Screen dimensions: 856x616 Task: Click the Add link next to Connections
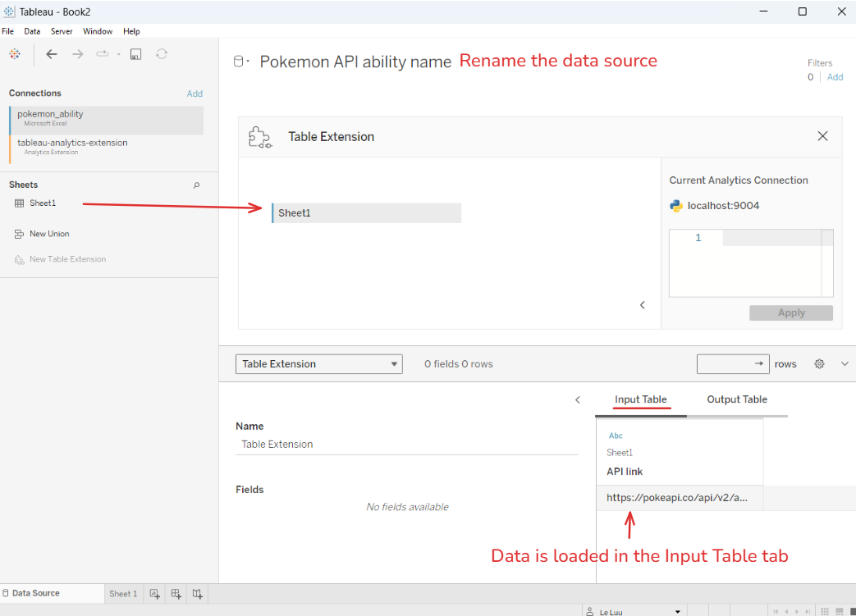(195, 94)
